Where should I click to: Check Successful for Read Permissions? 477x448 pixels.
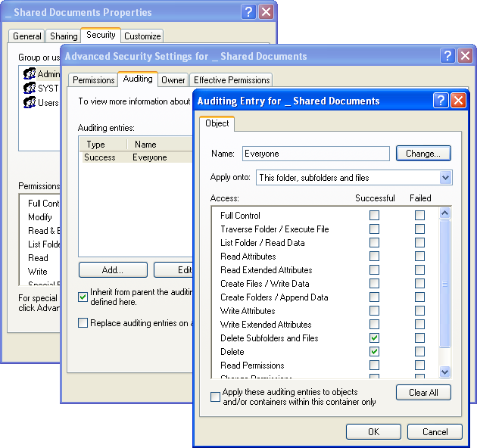374,365
